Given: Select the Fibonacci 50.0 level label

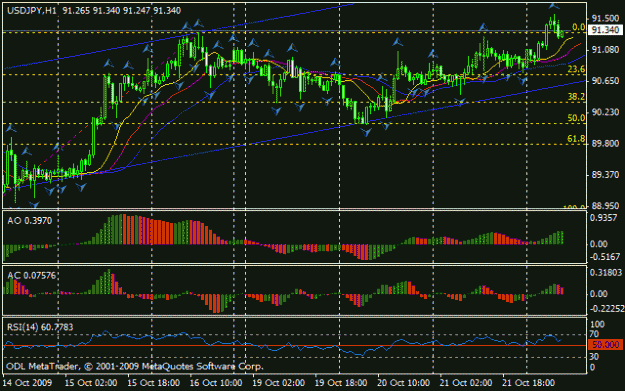Looking at the screenshot, I should pos(576,118).
